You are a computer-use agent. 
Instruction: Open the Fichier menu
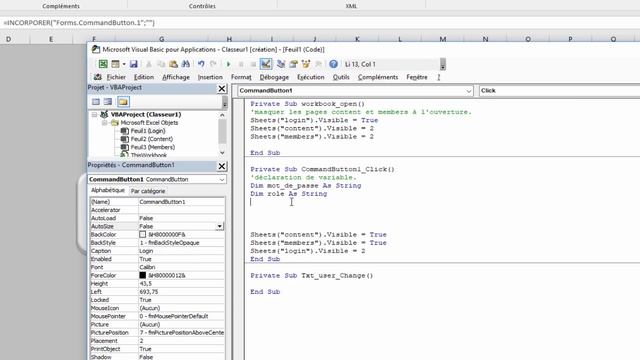click(x=116, y=77)
